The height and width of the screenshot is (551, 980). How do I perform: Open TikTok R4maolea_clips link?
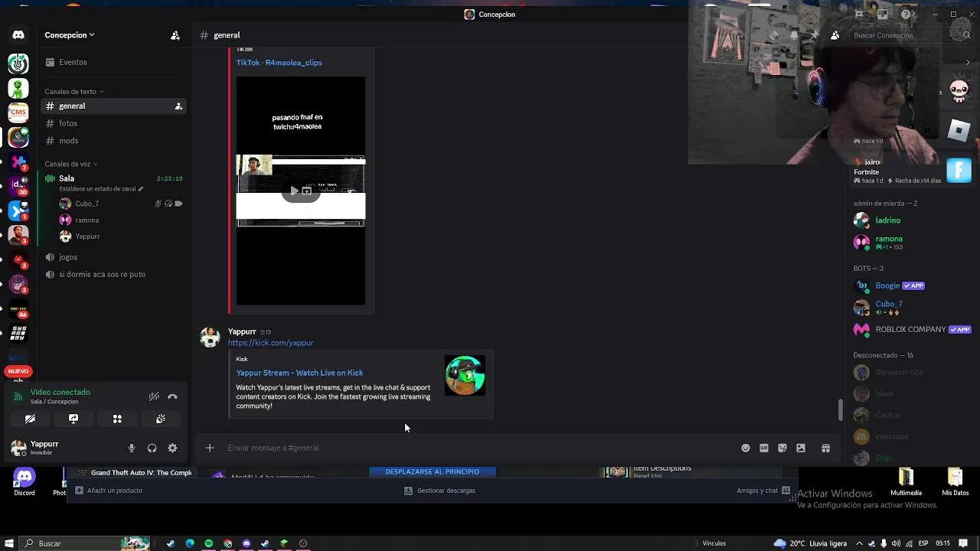coord(279,63)
